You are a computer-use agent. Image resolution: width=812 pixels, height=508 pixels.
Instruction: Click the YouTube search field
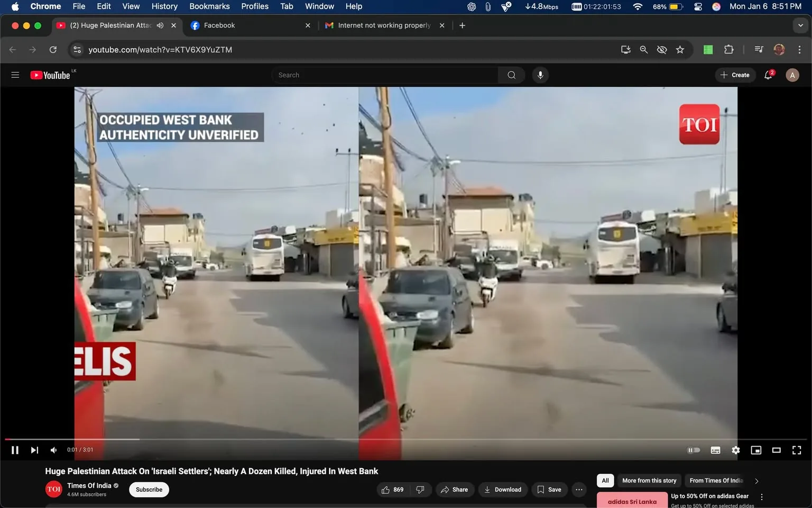[385, 75]
